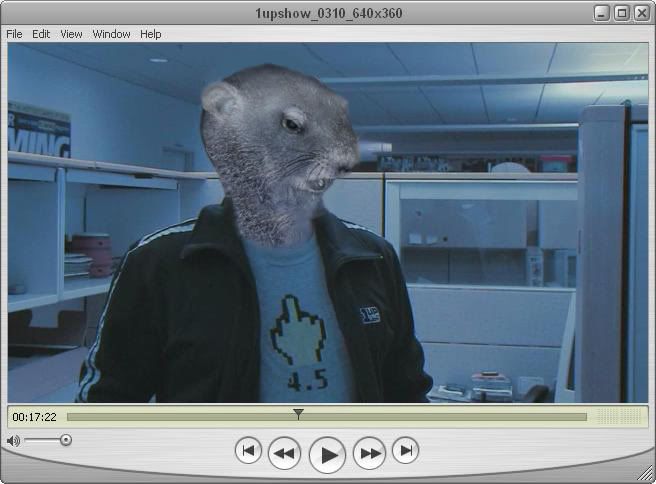Open the Edit menu
The height and width of the screenshot is (484, 656).
click(41, 34)
